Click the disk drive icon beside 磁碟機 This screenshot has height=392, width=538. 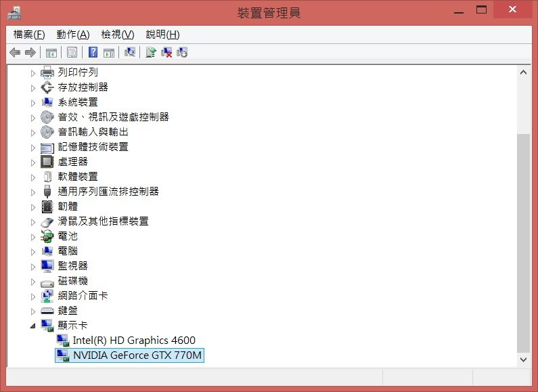pos(47,283)
